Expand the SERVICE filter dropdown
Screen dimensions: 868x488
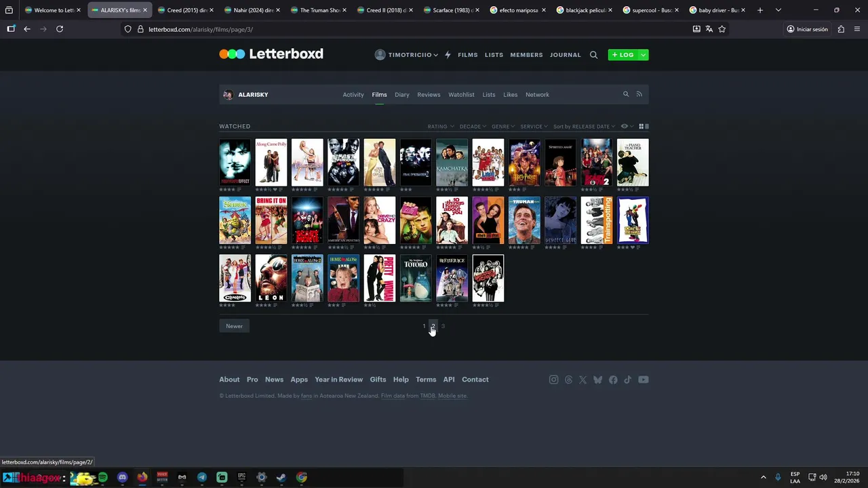click(x=534, y=126)
